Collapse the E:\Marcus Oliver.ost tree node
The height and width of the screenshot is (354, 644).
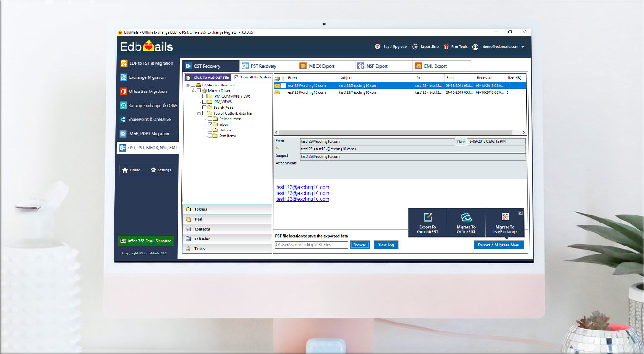click(x=188, y=85)
